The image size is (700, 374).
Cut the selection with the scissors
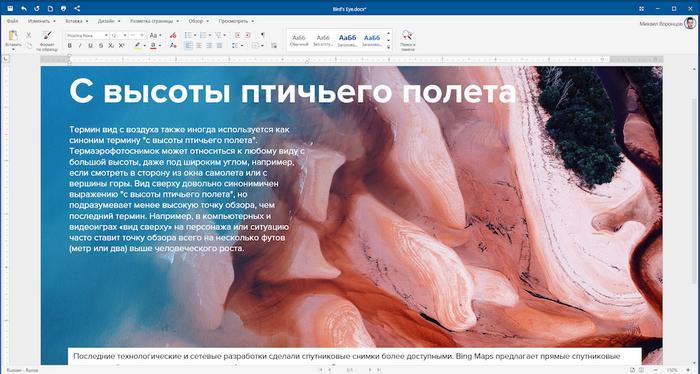coord(29,35)
